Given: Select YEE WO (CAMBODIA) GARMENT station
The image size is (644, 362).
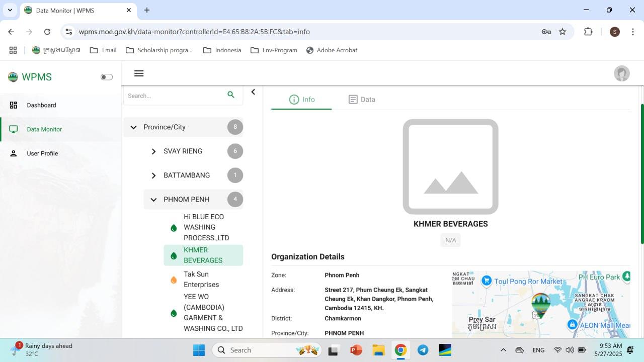Looking at the screenshot, I should click(203, 312).
